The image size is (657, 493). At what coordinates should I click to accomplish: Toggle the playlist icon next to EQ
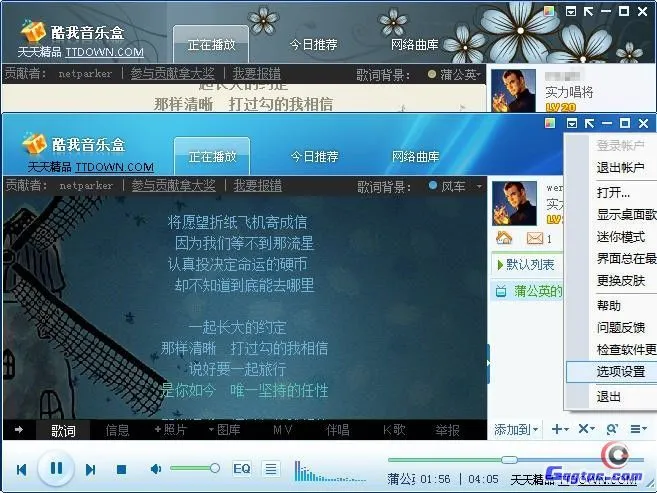click(271, 468)
